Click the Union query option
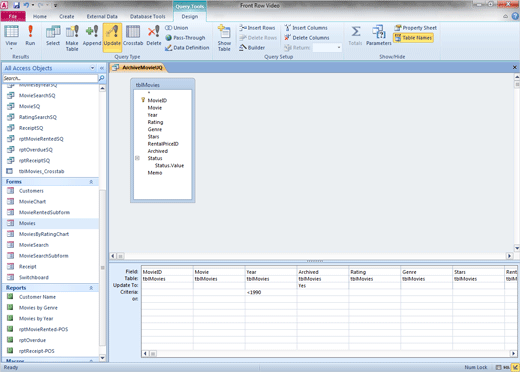 [177, 28]
